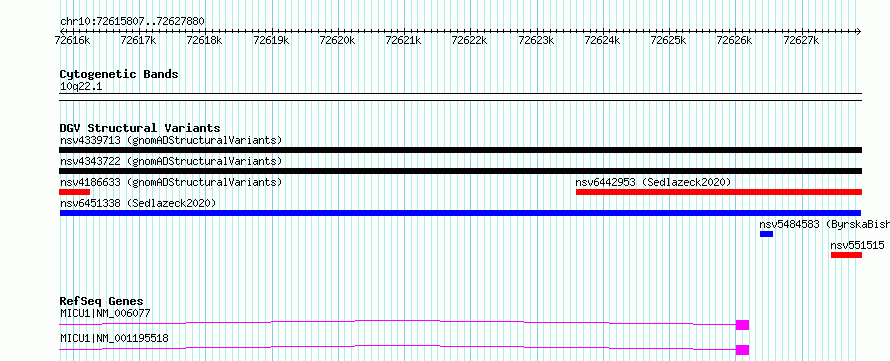Open nsv6451338 (Sedlazeck2020) label
Image resolution: width=890 pixels, height=361 pixels.
pyautogui.click(x=138, y=203)
